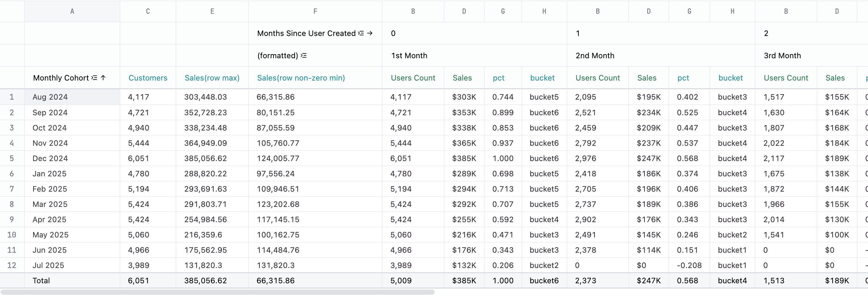Select column letter F header
The height and width of the screenshot is (296, 868).
coord(315,11)
